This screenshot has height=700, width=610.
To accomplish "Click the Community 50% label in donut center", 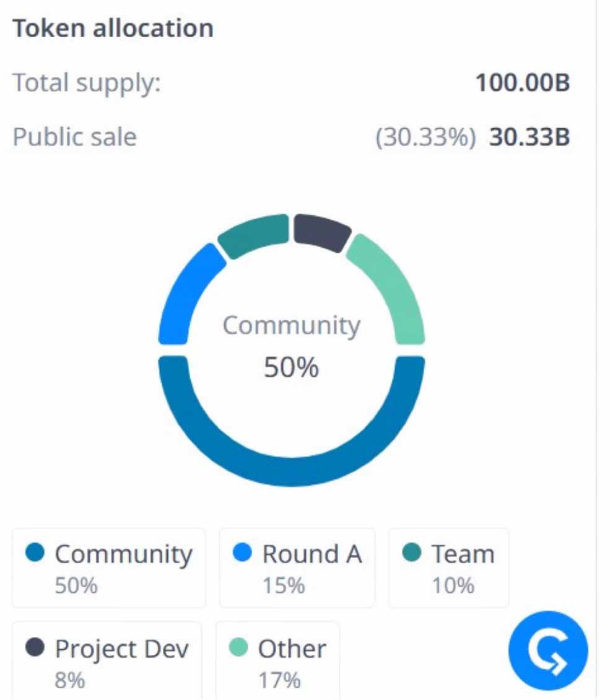I will coord(292,346).
